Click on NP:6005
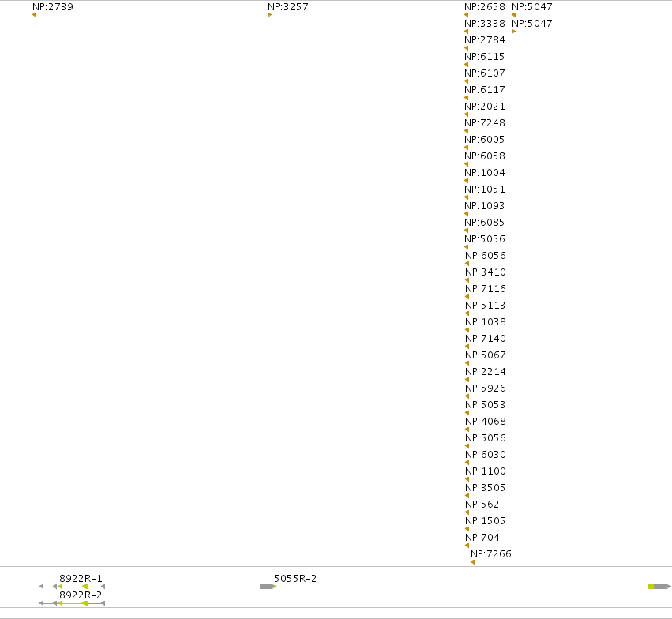672x619 pixels. (485, 140)
